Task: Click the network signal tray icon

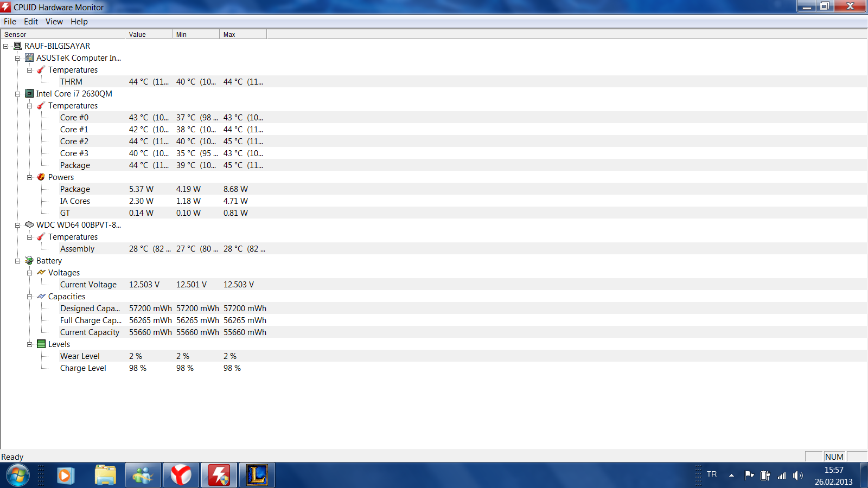Action: [x=782, y=476]
